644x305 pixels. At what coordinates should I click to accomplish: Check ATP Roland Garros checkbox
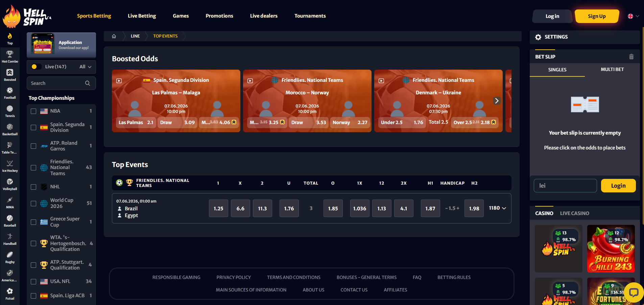pos(33,146)
